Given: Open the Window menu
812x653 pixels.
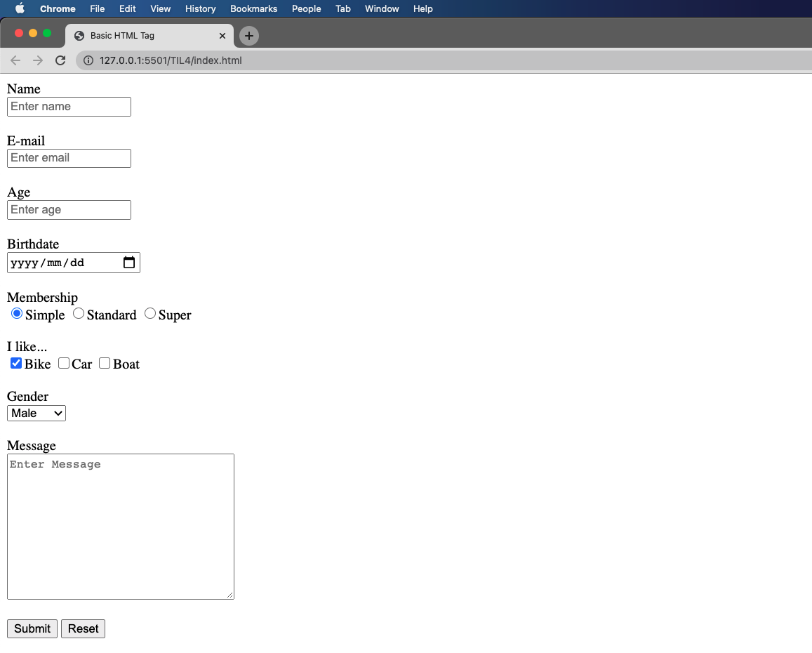Looking at the screenshot, I should click(382, 9).
